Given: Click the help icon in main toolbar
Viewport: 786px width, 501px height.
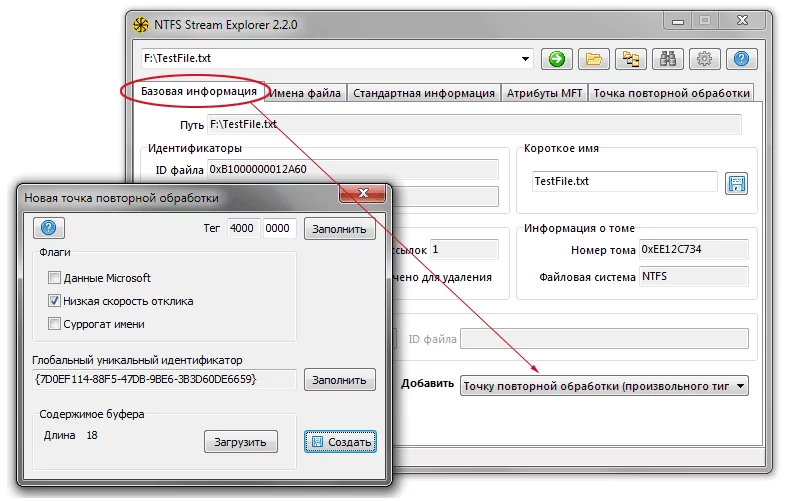Looking at the screenshot, I should point(741,59).
